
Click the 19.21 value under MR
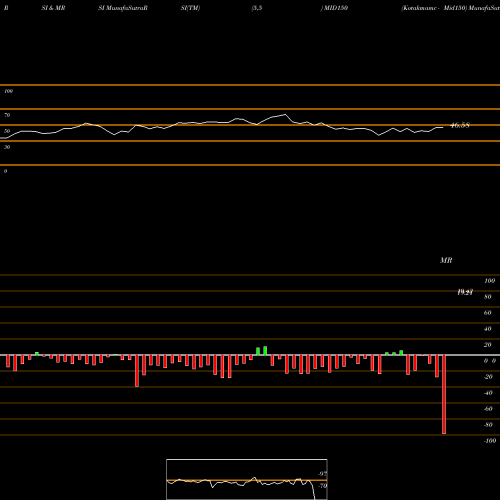point(465,292)
